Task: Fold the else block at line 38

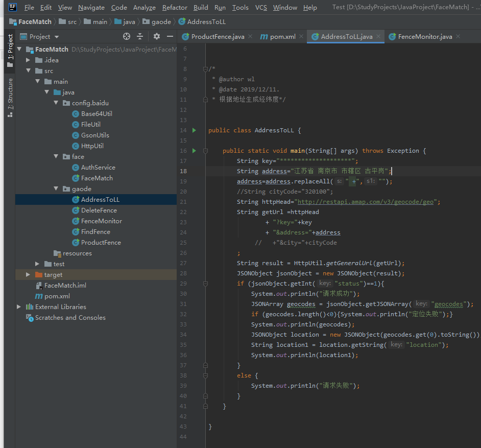Action: click(206, 375)
